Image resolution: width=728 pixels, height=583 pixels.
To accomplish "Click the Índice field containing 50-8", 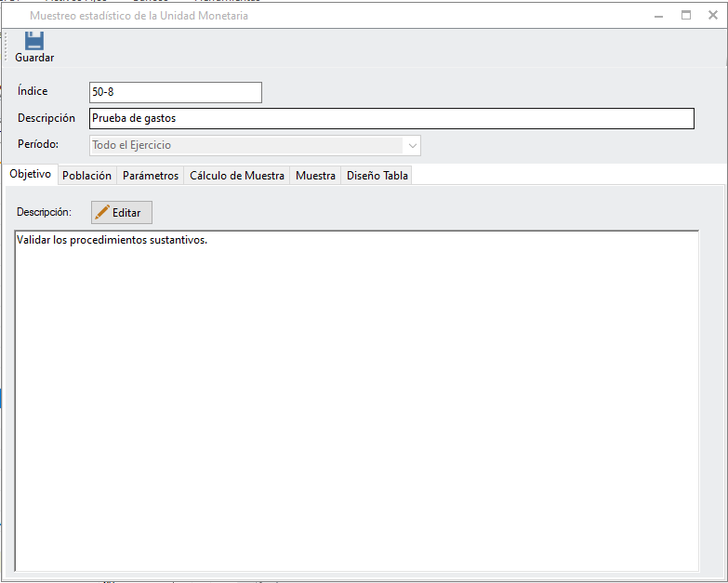I will [175, 92].
